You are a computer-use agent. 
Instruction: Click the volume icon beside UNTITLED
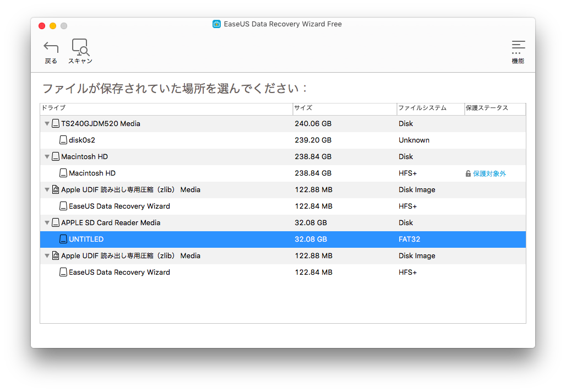pos(63,239)
